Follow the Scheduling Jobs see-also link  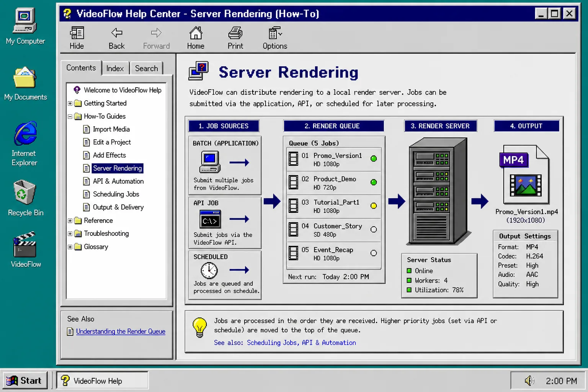(272, 343)
